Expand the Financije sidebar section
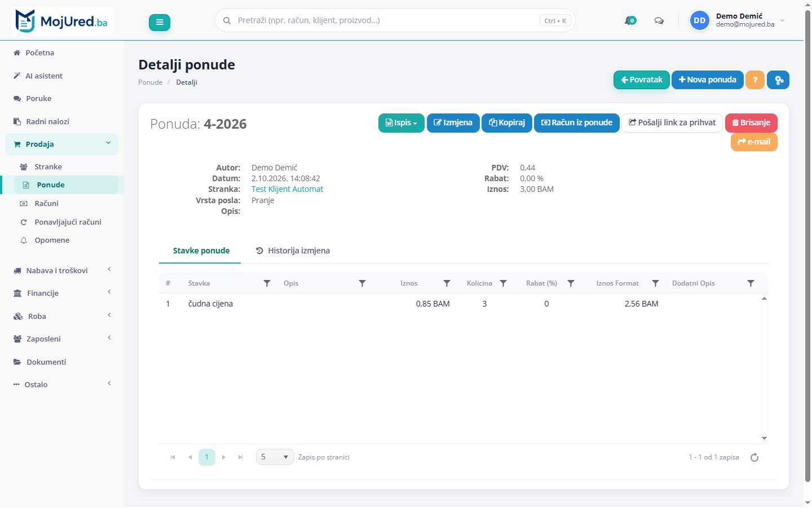The height and width of the screenshot is (508, 812). (62, 293)
